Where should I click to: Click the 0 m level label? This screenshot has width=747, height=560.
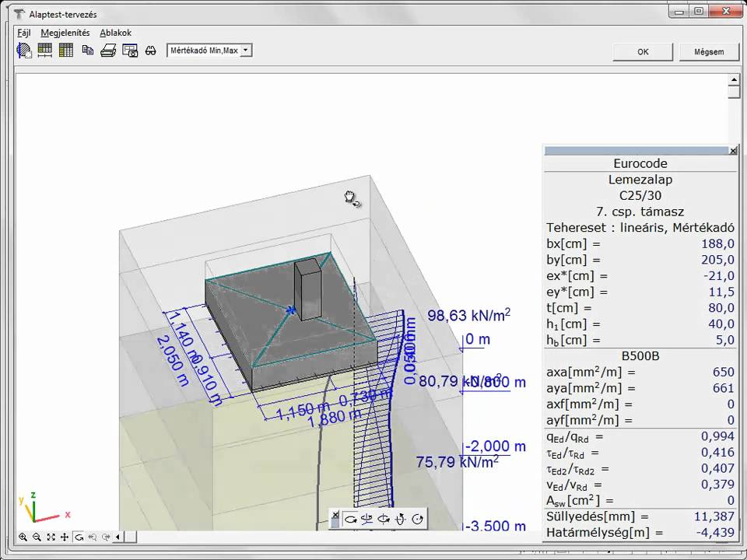click(x=478, y=339)
